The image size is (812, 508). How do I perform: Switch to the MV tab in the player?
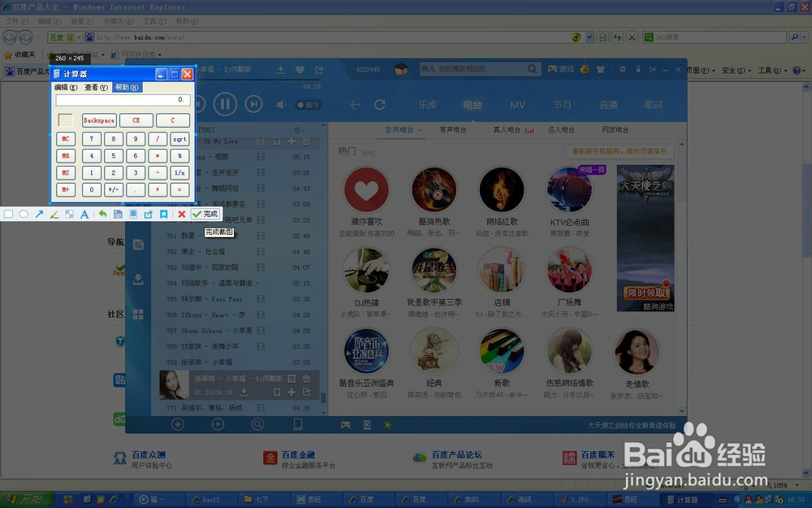tap(517, 105)
